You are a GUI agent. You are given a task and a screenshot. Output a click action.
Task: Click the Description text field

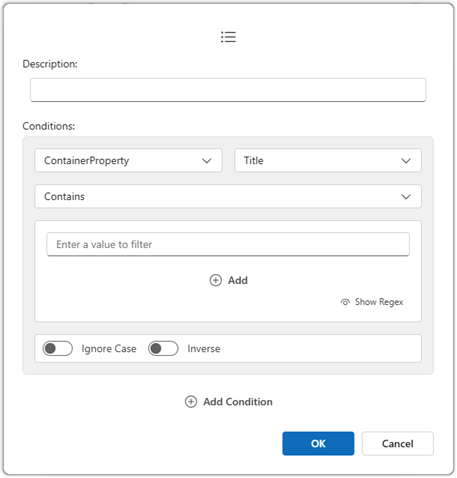[x=228, y=90]
